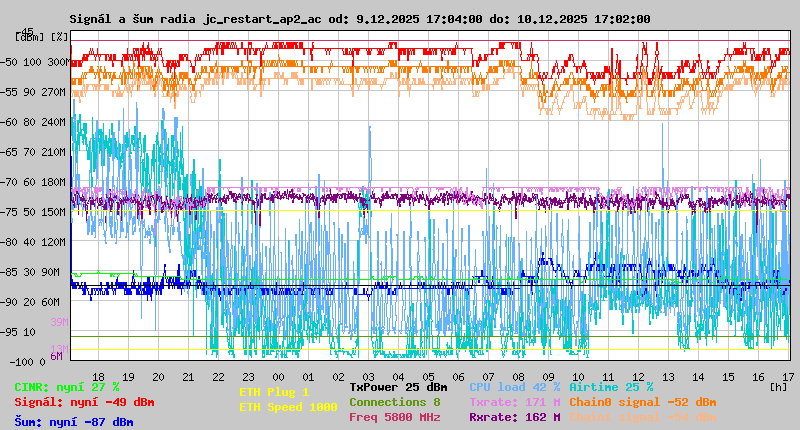The height and width of the screenshot is (430, 800).
Task: Click the '15' hour tick label
Action: coord(728,377)
